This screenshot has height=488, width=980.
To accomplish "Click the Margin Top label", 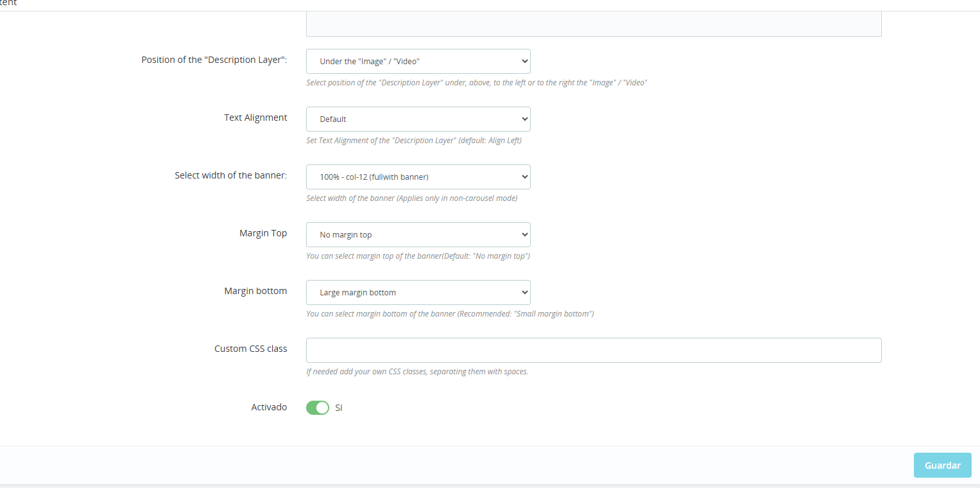I will [x=262, y=233].
